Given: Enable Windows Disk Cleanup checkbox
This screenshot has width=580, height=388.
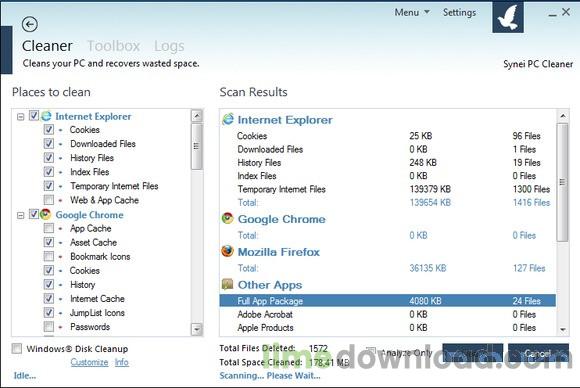Looking at the screenshot, I should [x=17, y=348].
